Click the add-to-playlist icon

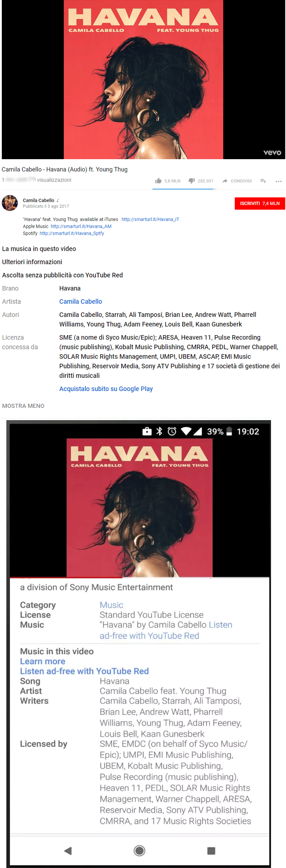pos(263,181)
